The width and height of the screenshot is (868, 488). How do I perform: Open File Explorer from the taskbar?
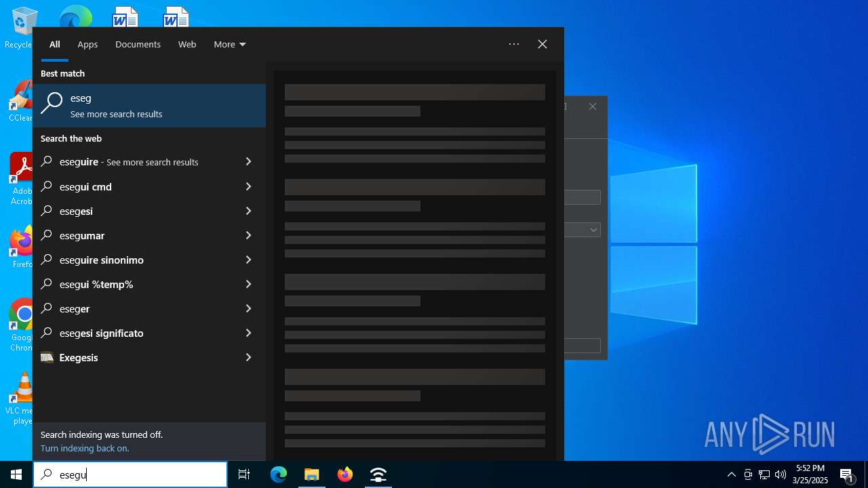312,474
